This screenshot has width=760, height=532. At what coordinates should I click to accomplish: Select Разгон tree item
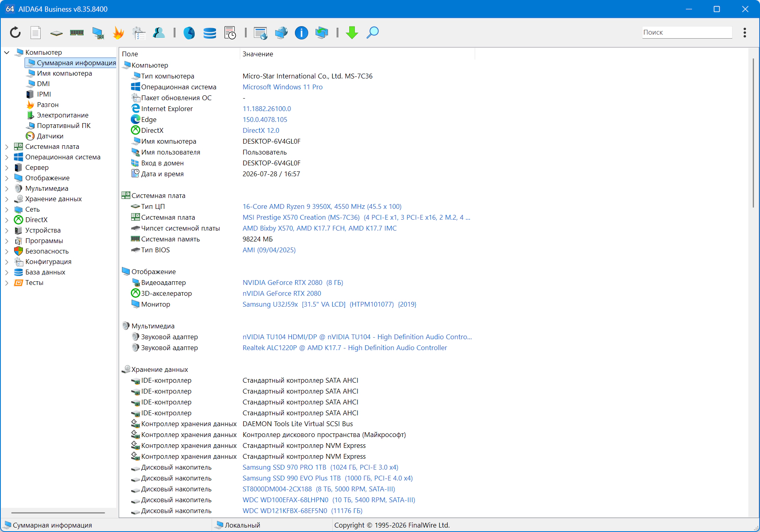click(x=47, y=105)
